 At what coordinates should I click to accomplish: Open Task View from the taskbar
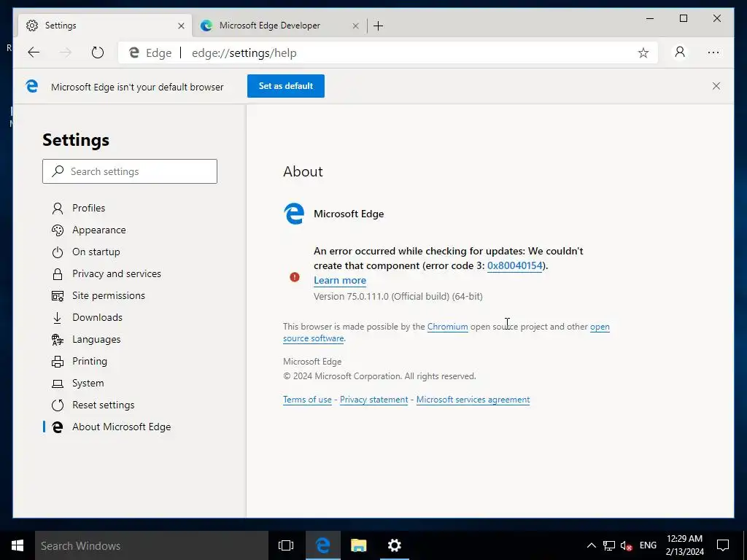(x=286, y=545)
